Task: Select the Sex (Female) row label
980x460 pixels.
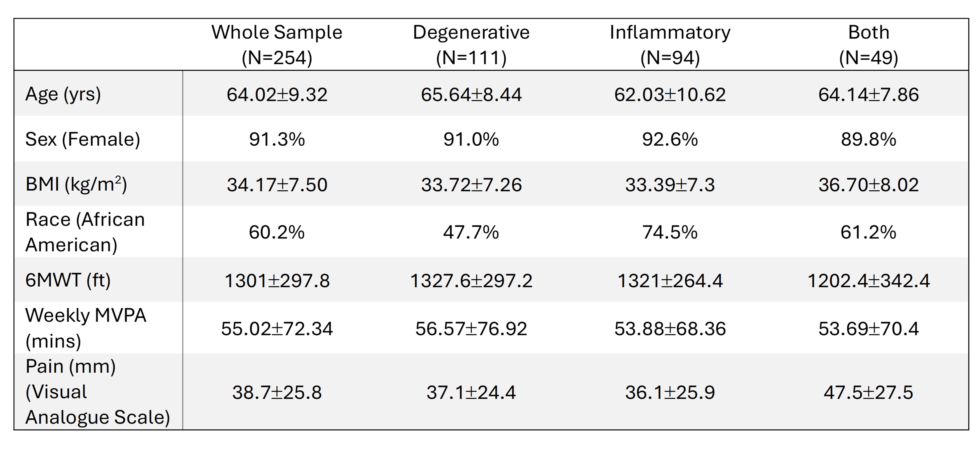Action: 82,139
